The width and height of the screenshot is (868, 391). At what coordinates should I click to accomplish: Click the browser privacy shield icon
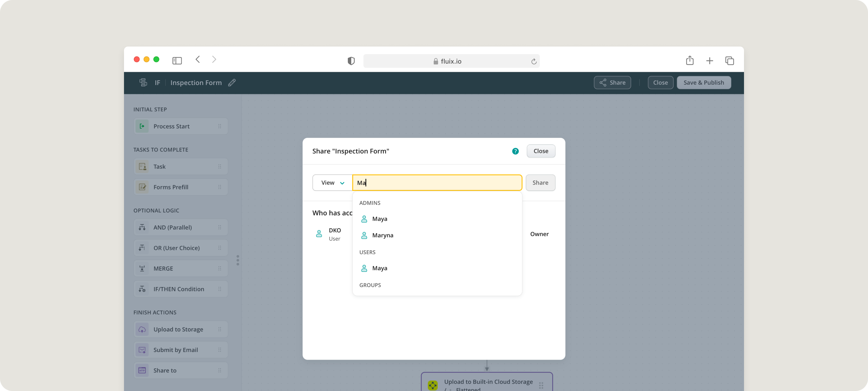click(351, 61)
